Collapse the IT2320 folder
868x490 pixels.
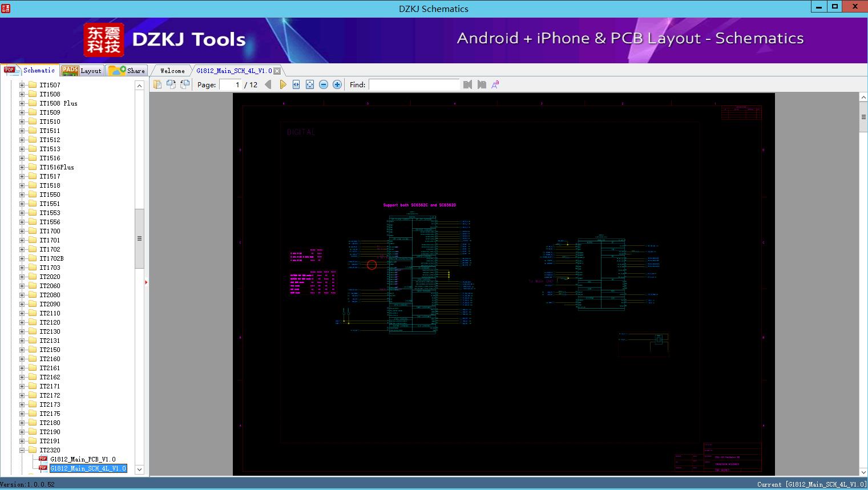[22, 450]
